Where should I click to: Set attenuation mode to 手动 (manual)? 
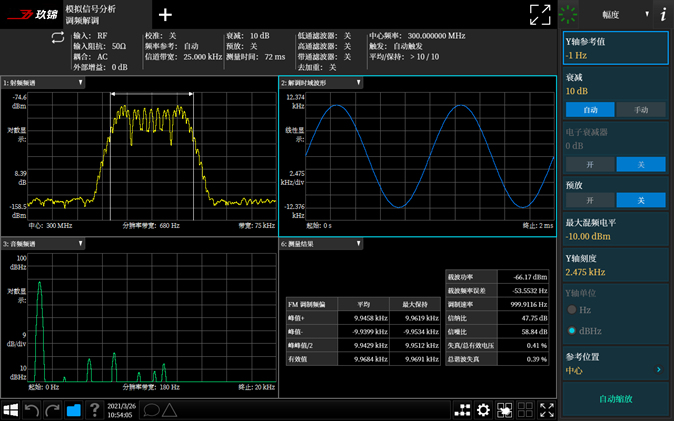pos(641,110)
